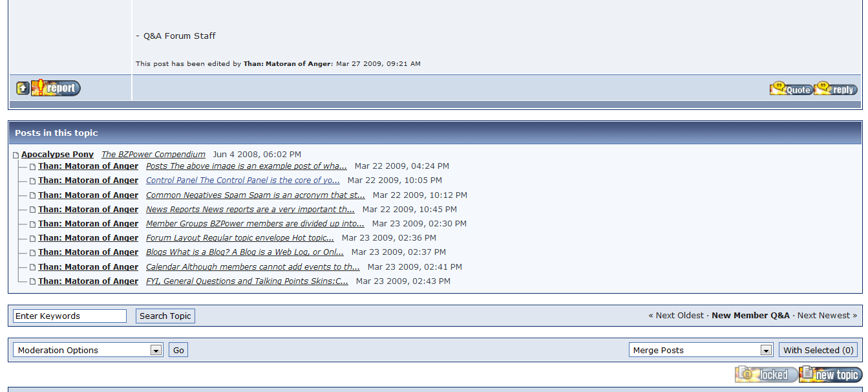The width and height of the screenshot is (868, 392).
Task: Click the 'Mar 23 2009, 02:43 PM' timestamp
Action: 403,281
